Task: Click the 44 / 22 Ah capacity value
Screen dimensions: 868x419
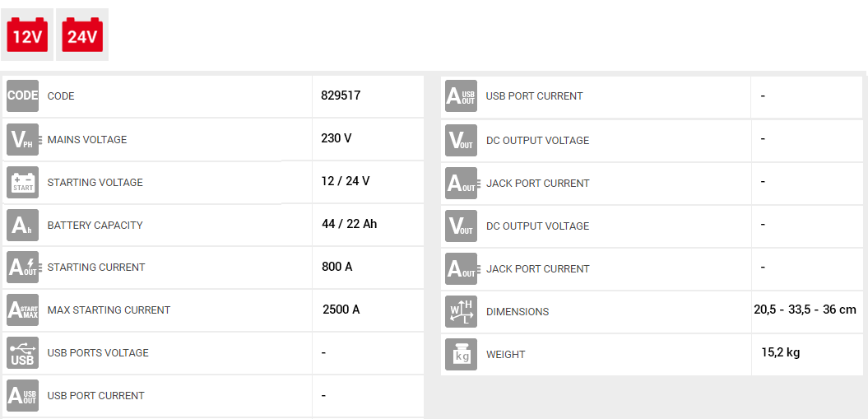Action: [349, 224]
